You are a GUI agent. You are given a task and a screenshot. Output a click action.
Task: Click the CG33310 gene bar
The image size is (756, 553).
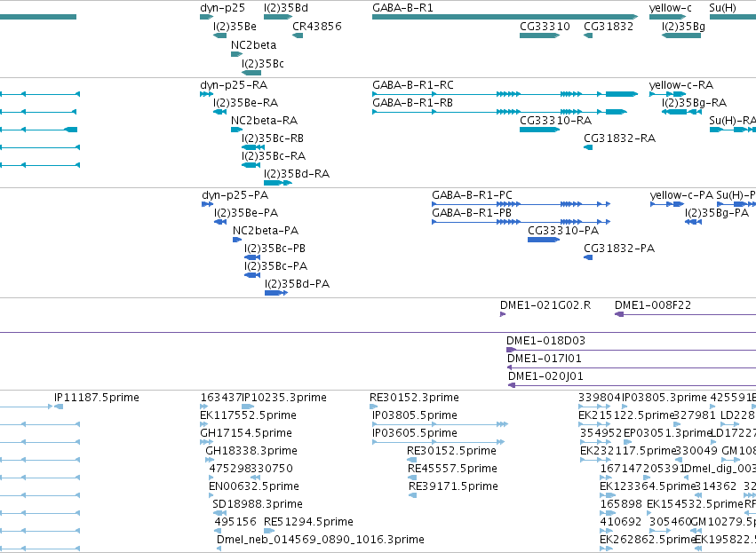(x=539, y=36)
